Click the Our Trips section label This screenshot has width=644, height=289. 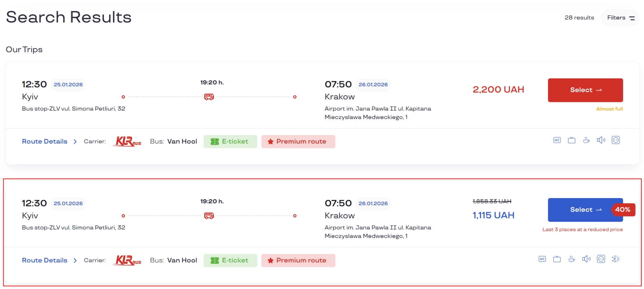click(x=24, y=49)
